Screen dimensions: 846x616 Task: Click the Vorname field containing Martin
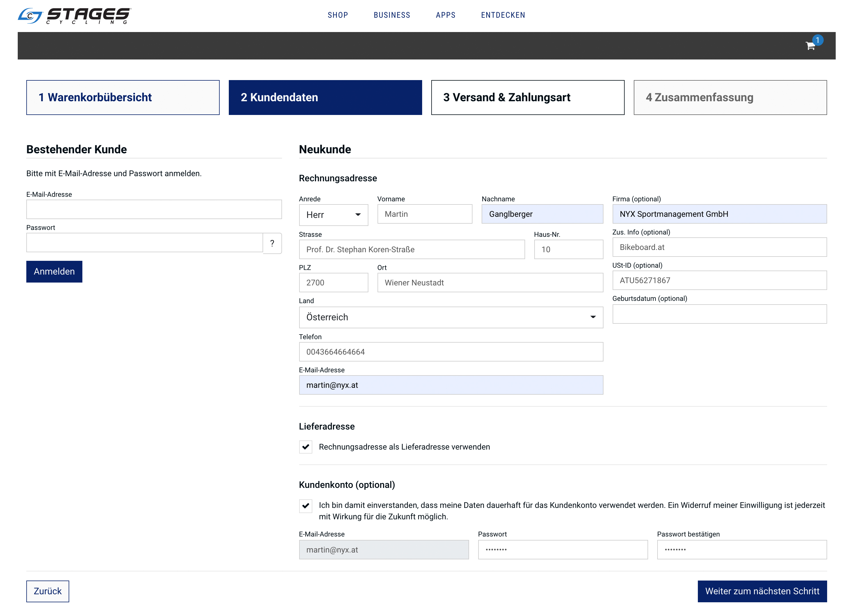[424, 214]
